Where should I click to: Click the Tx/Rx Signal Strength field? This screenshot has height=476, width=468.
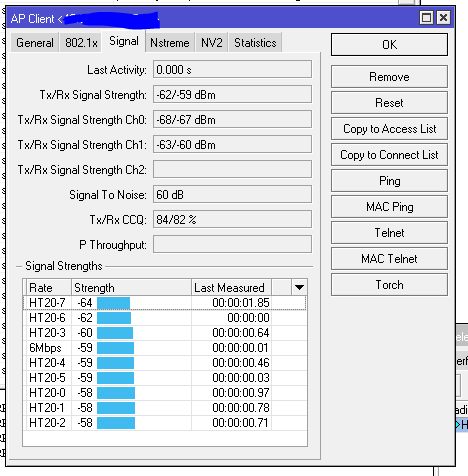point(232,94)
